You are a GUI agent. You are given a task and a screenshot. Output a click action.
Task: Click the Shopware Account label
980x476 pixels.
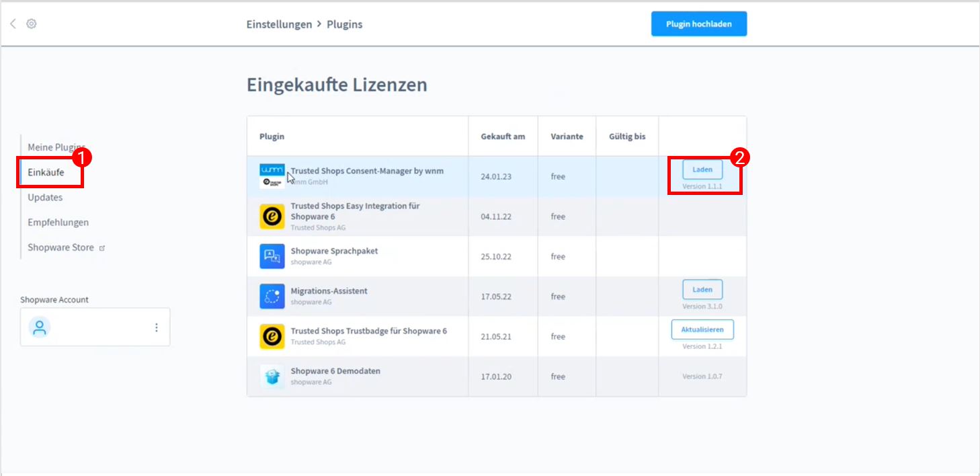pyautogui.click(x=54, y=300)
